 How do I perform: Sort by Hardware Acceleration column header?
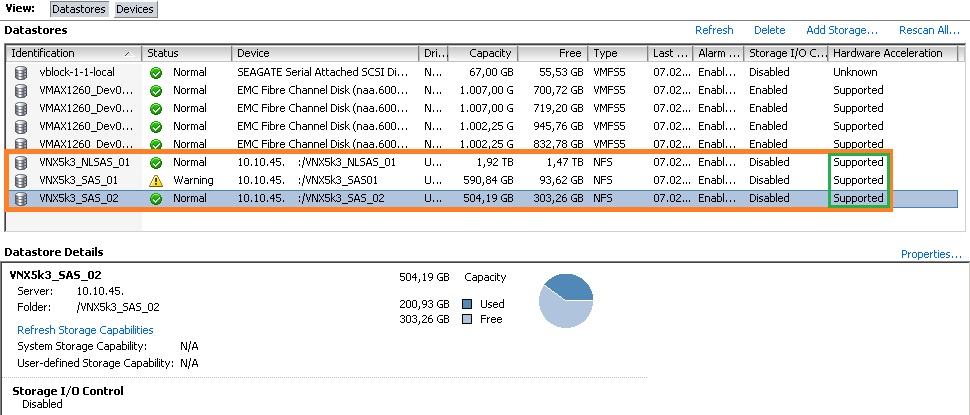pyautogui.click(x=887, y=53)
